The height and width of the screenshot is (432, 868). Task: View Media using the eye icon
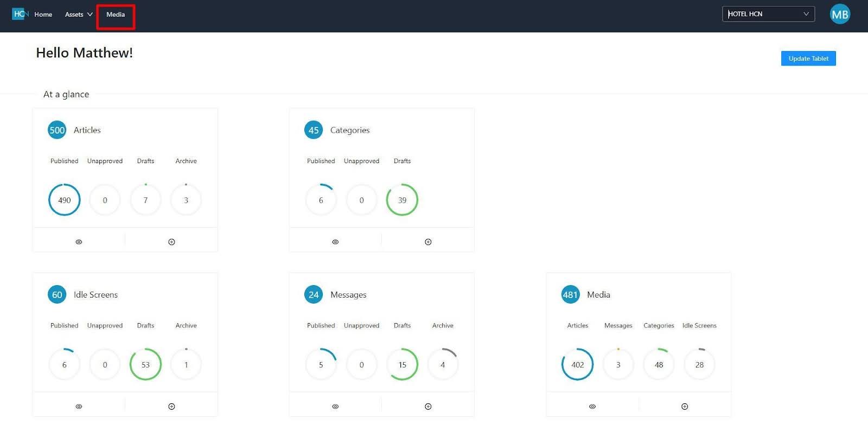[x=592, y=407]
